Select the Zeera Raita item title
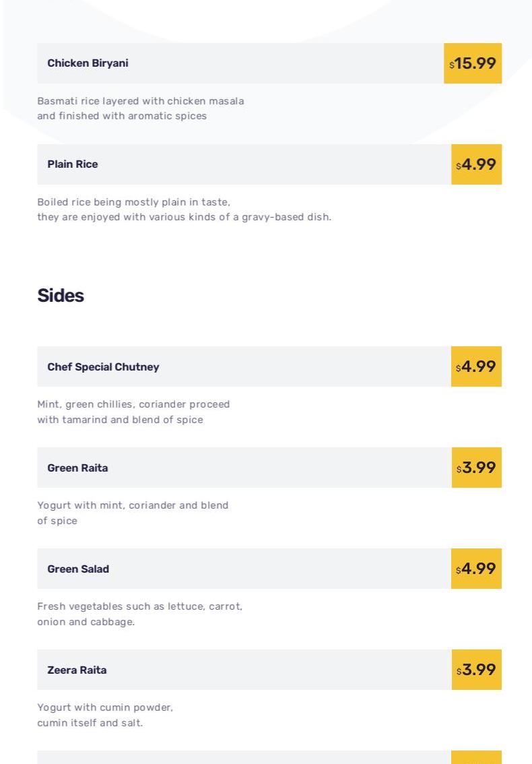This screenshot has width=532, height=764. tap(77, 670)
